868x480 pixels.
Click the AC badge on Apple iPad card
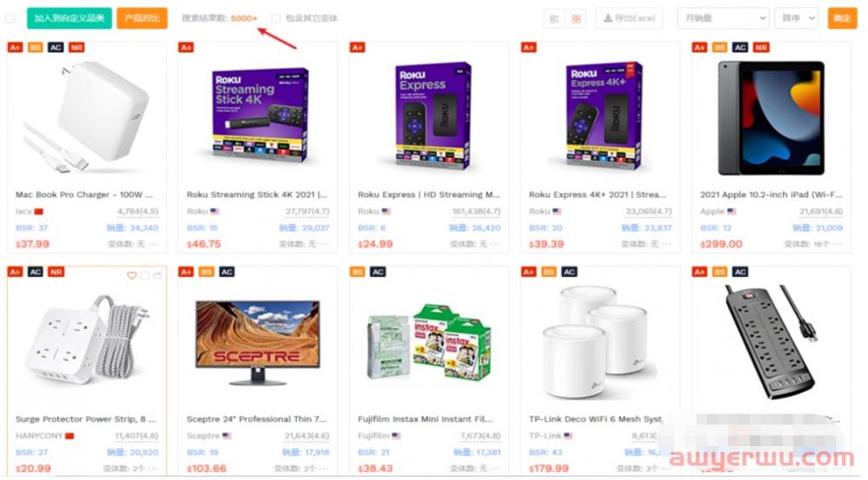point(740,48)
